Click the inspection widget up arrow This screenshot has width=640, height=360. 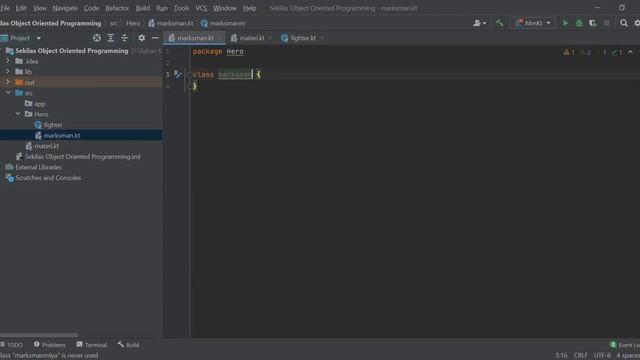click(630, 52)
